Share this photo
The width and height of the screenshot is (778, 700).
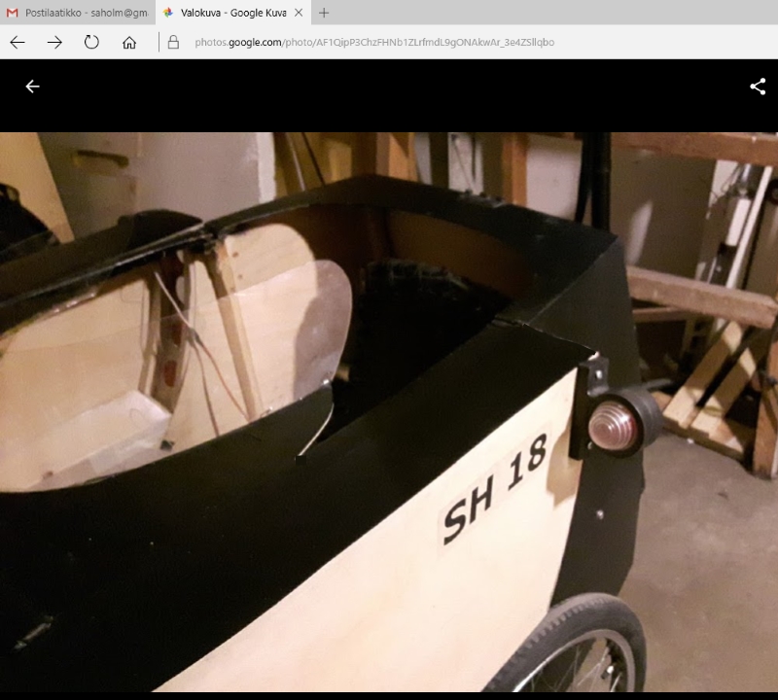tap(758, 87)
